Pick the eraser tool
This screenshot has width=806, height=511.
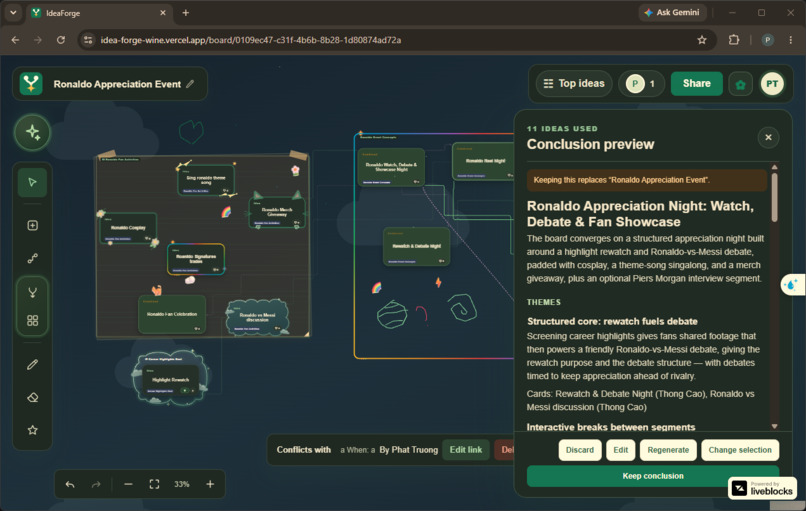coord(32,397)
